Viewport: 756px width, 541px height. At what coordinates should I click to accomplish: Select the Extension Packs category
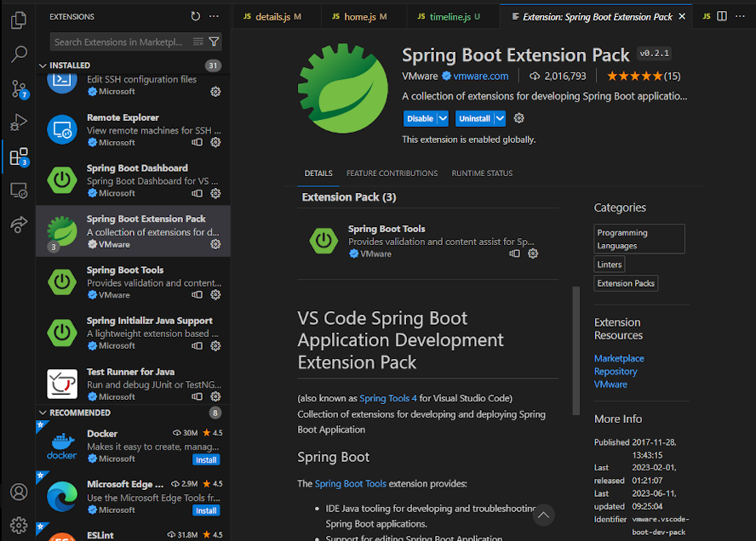coord(626,283)
